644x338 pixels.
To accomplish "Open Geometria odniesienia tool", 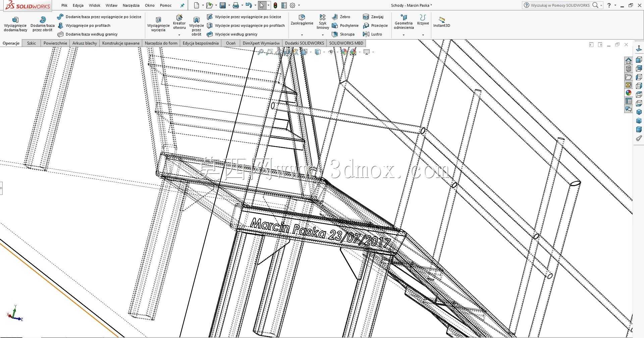I will (404, 22).
